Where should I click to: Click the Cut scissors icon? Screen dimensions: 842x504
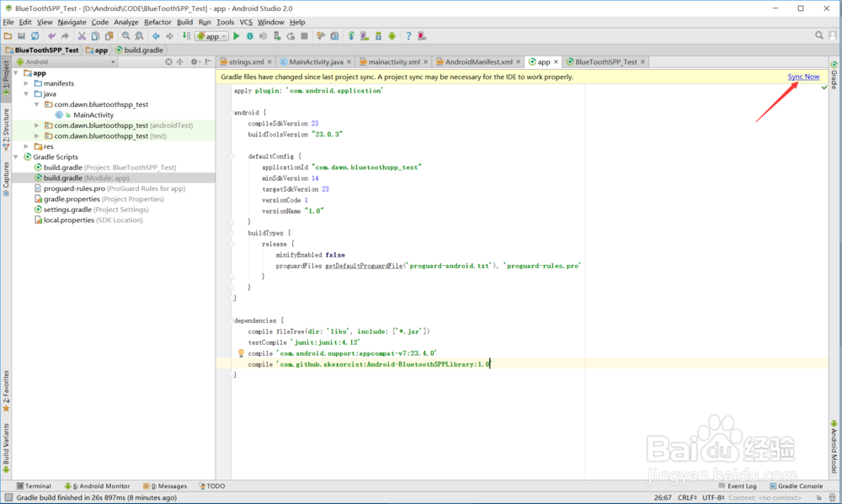click(x=82, y=36)
